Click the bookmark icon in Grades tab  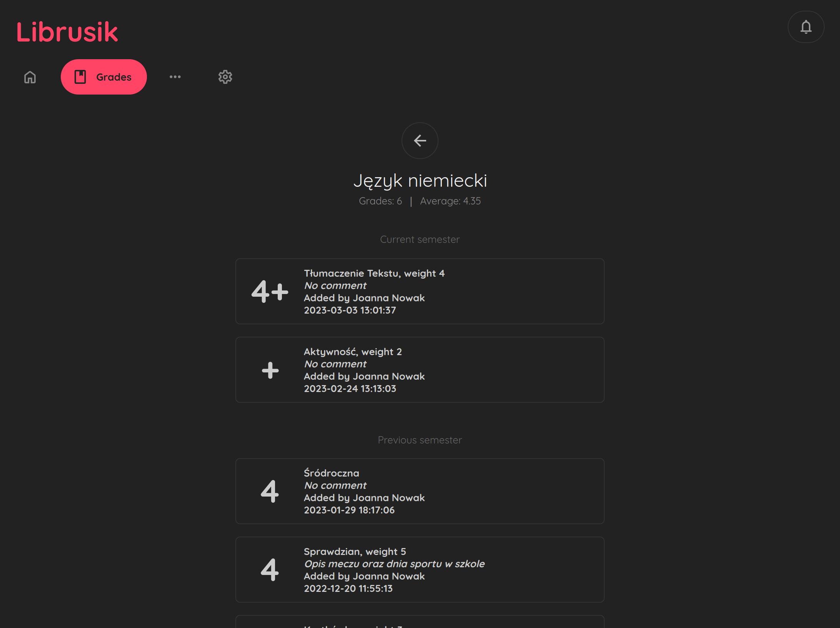coord(80,77)
